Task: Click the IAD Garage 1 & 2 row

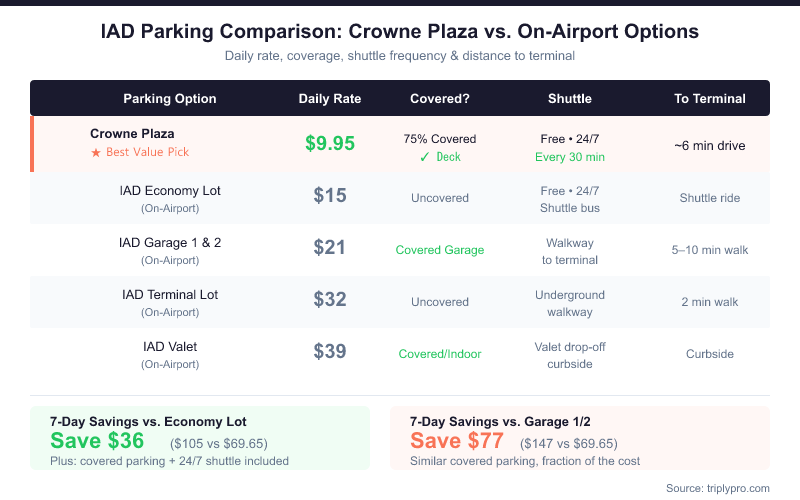Action: pyautogui.click(x=170, y=242)
